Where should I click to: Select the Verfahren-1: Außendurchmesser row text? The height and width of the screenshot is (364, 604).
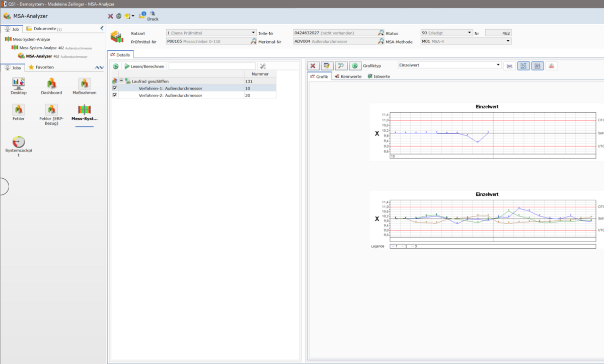[171, 88]
